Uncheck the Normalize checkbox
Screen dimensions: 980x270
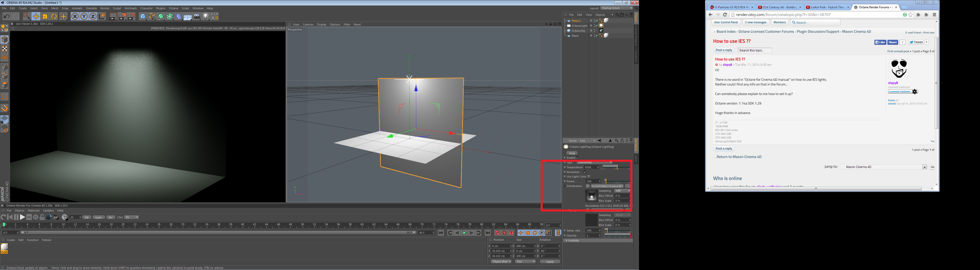pos(585,172)
